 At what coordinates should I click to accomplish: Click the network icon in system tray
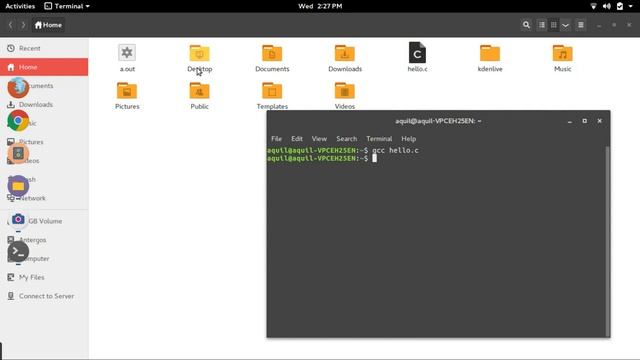pos(593,6)
